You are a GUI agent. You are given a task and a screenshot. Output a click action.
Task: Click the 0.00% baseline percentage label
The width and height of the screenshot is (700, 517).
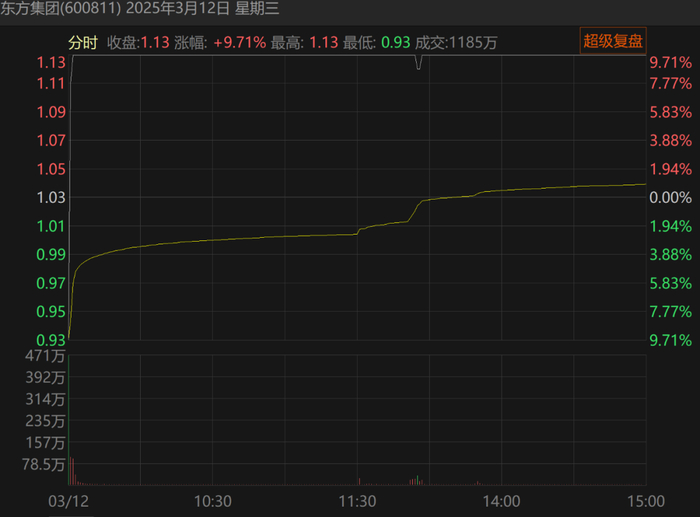[670, 197]
